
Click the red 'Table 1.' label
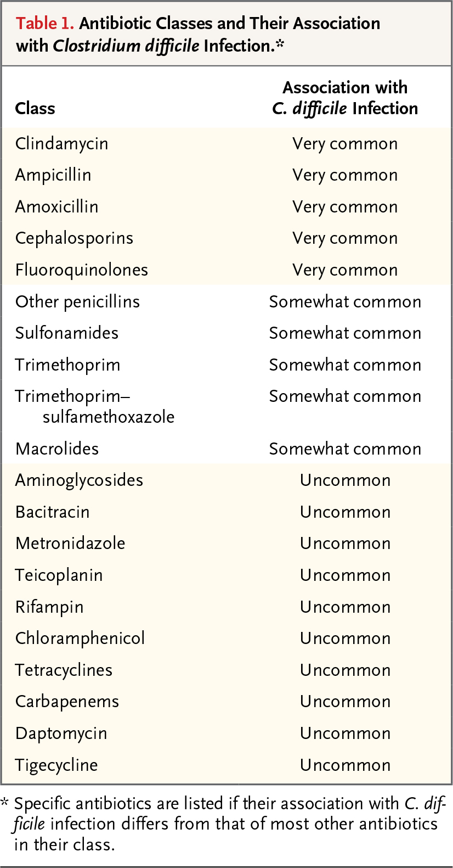coord(46,24)
